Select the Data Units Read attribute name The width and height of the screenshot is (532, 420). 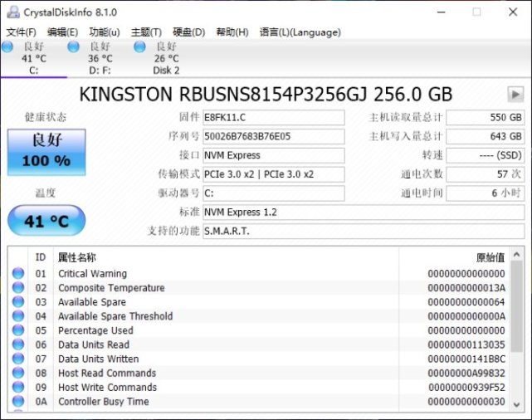[x=94, y=344]
